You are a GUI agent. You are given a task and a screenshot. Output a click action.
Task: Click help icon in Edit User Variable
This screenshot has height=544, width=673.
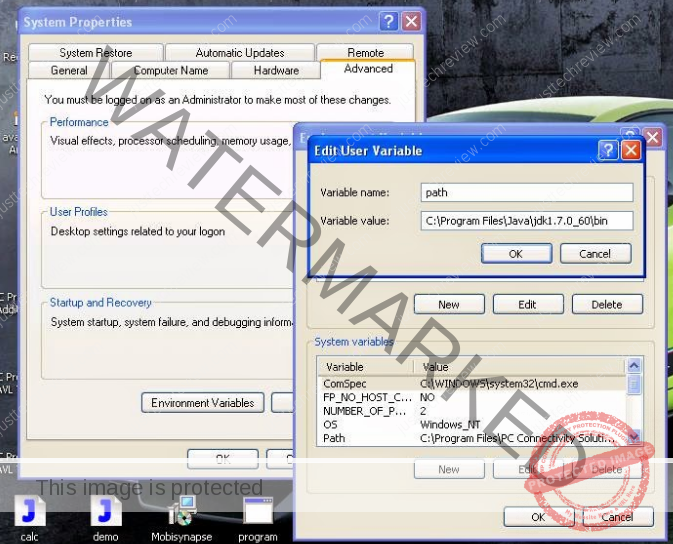click(x=608, y=150)
